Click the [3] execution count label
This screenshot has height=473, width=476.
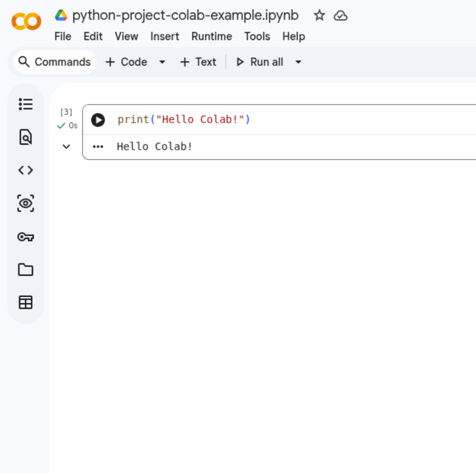click(x=66, y=112)
